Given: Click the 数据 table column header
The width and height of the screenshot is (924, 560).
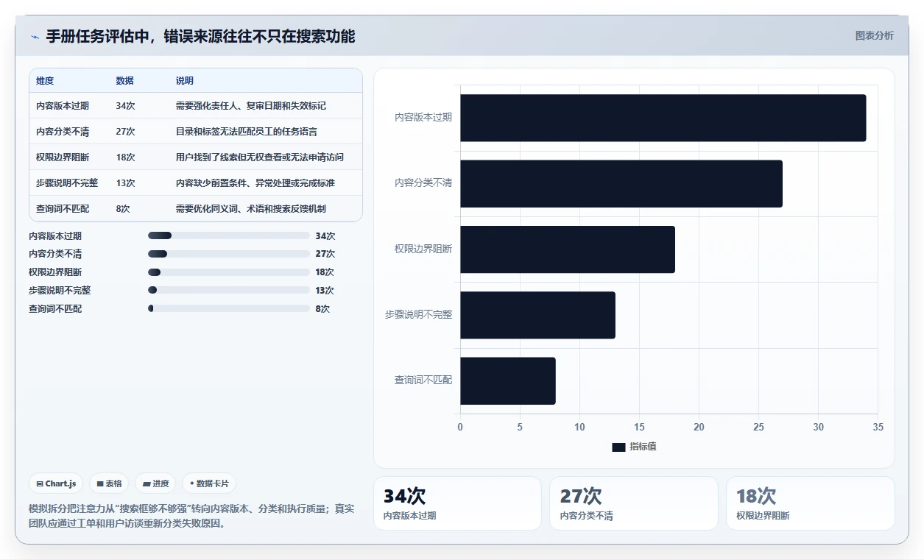Looking at the screenshot, I should (x=124, y=81).
